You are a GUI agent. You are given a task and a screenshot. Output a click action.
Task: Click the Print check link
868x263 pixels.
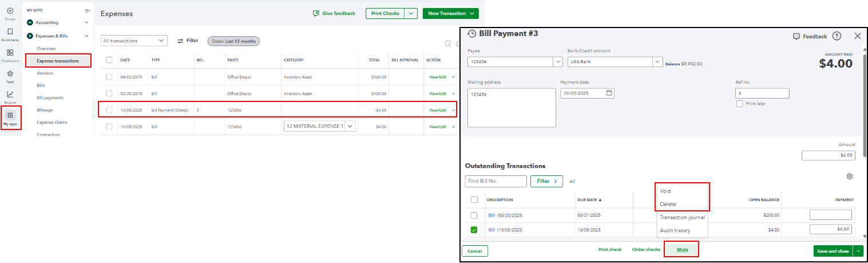point(610,250)
